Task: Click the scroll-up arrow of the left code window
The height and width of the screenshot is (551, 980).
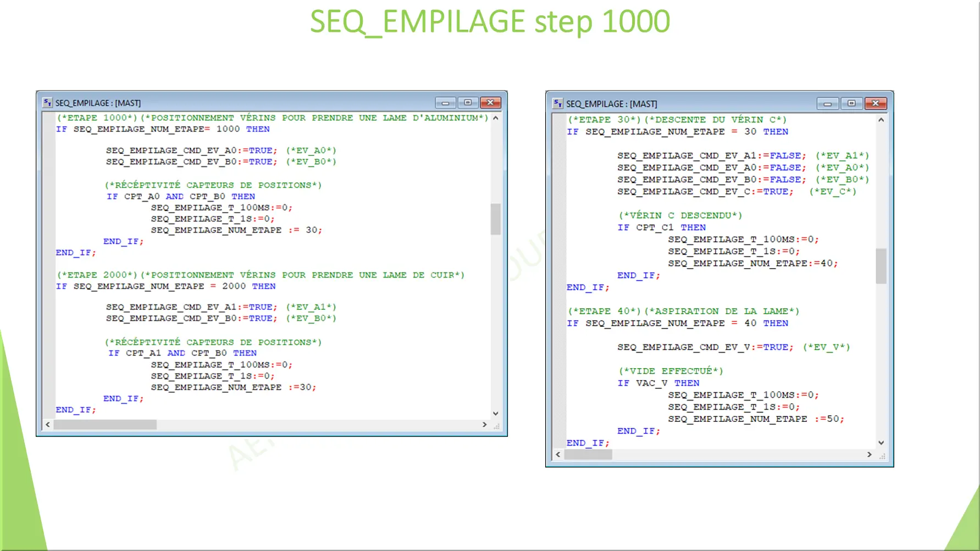Action: coord(496,116)
